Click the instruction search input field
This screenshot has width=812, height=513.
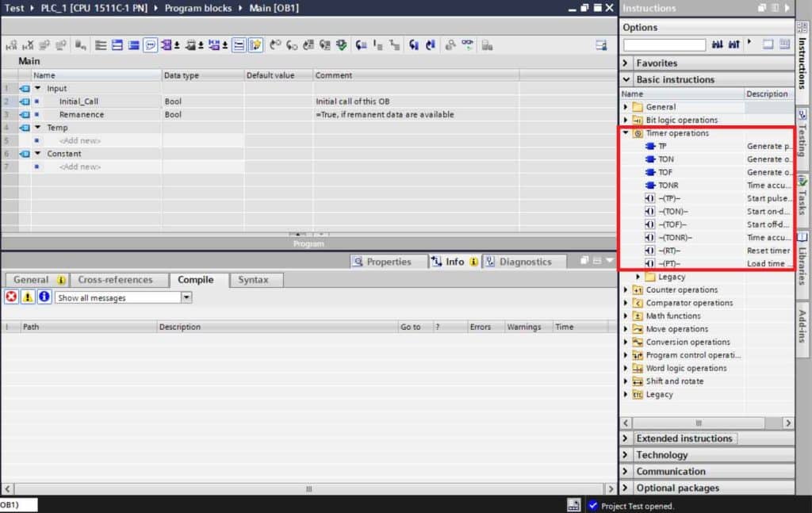click(x=665, y=45)
